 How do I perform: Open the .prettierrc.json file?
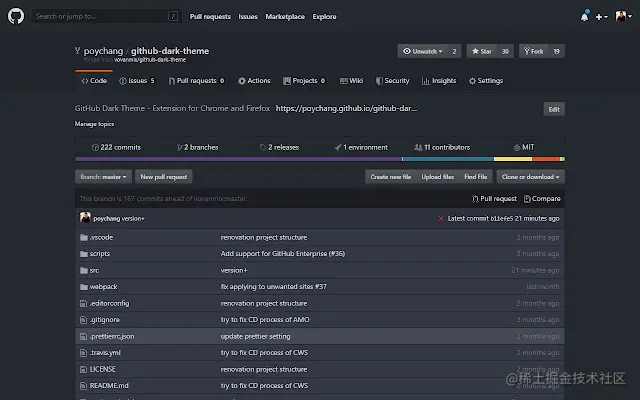[112, 336]
